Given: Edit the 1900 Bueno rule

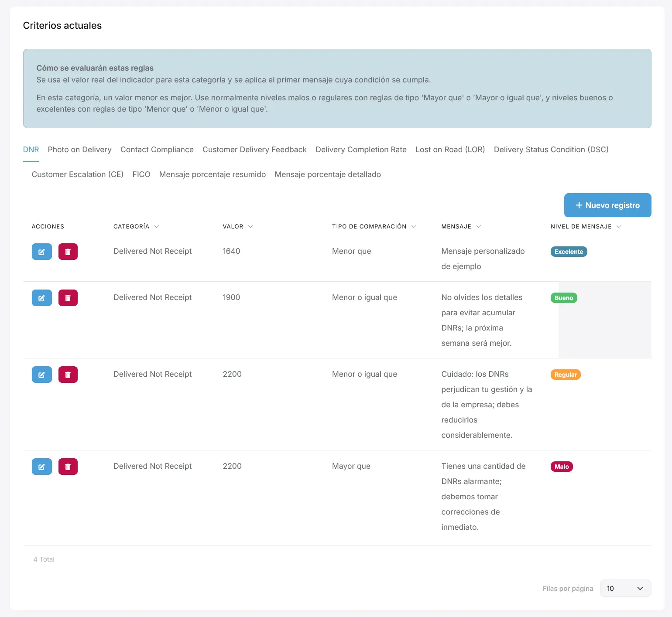Looking at the screenshot, I should point(42,298).
